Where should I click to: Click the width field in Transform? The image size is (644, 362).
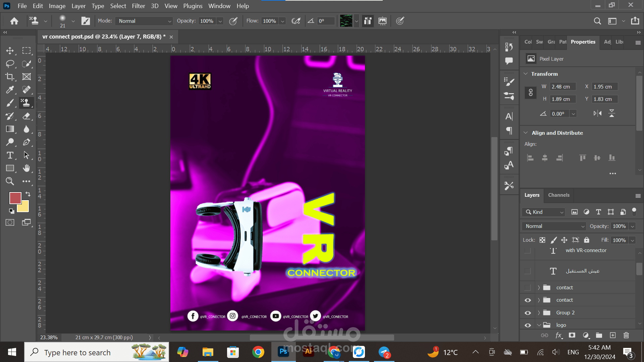(x=562, y=86)
